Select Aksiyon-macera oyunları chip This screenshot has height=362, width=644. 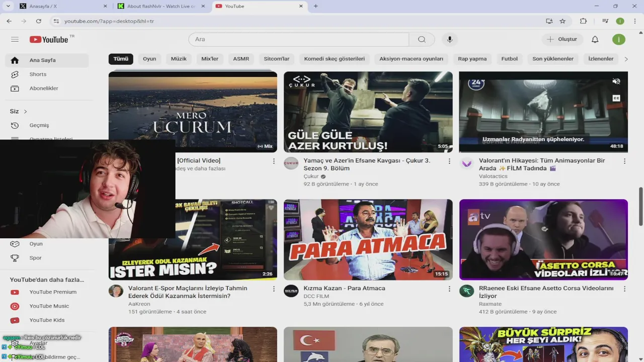coord(412,59)
